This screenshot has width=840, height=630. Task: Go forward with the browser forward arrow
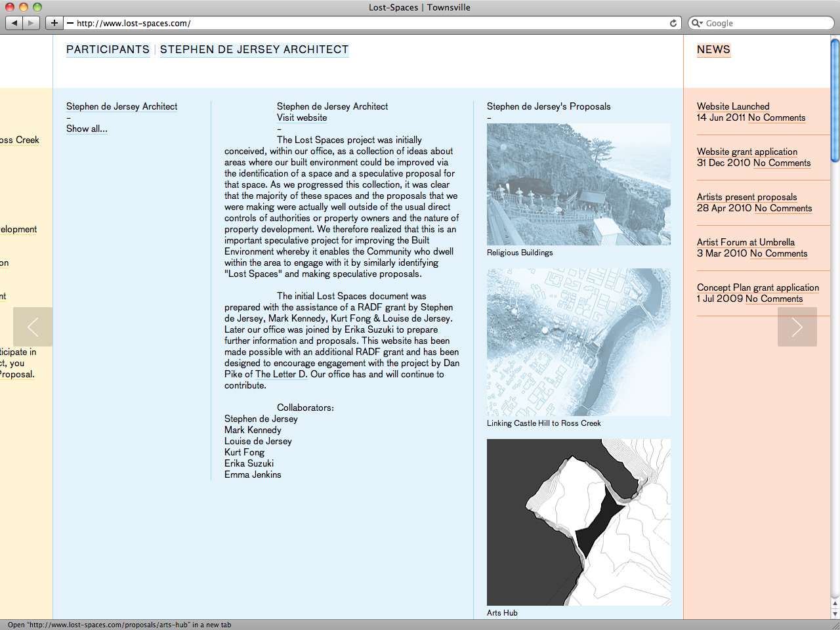click(x=31, y=23)
